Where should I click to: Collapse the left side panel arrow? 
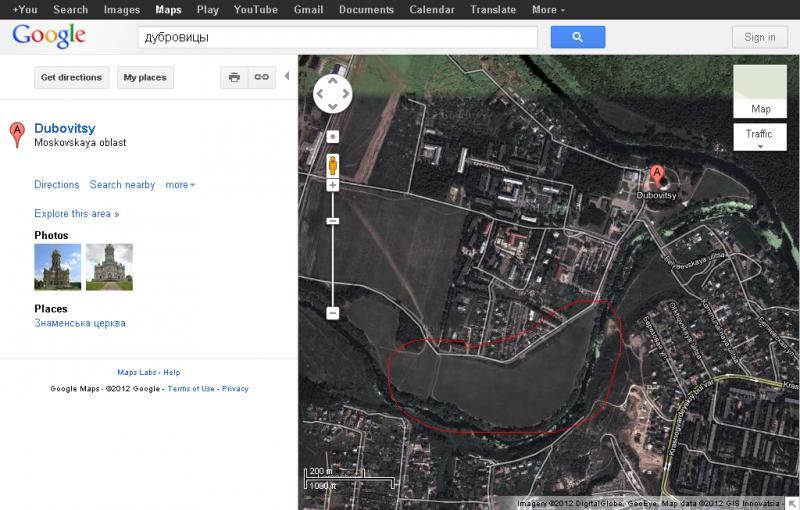tap(287, 77)
